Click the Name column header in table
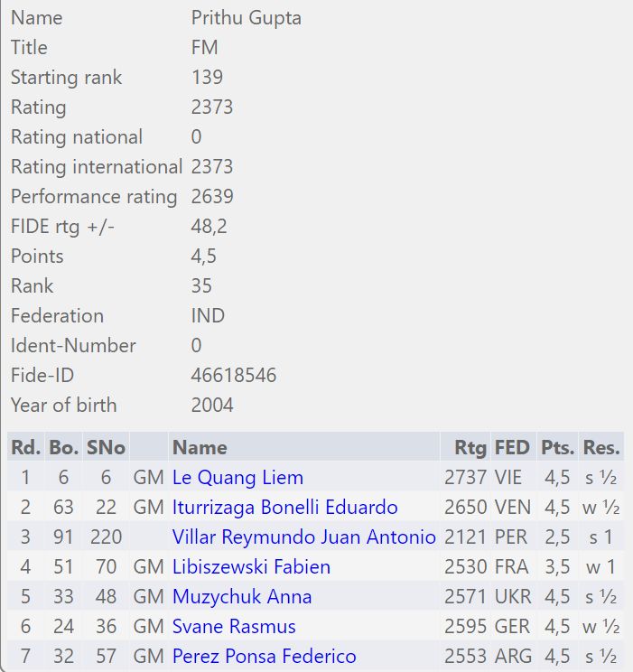This screenshot has width=633, height=672. 200,447
